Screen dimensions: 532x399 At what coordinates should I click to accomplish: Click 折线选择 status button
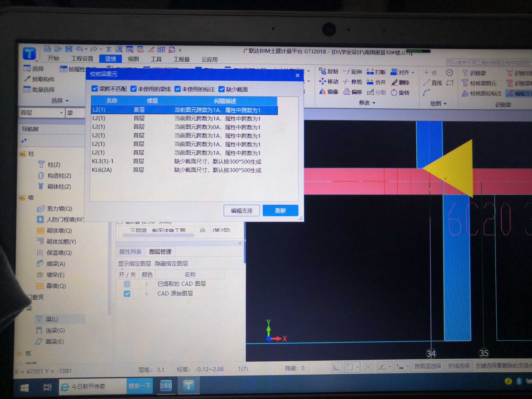459,366
